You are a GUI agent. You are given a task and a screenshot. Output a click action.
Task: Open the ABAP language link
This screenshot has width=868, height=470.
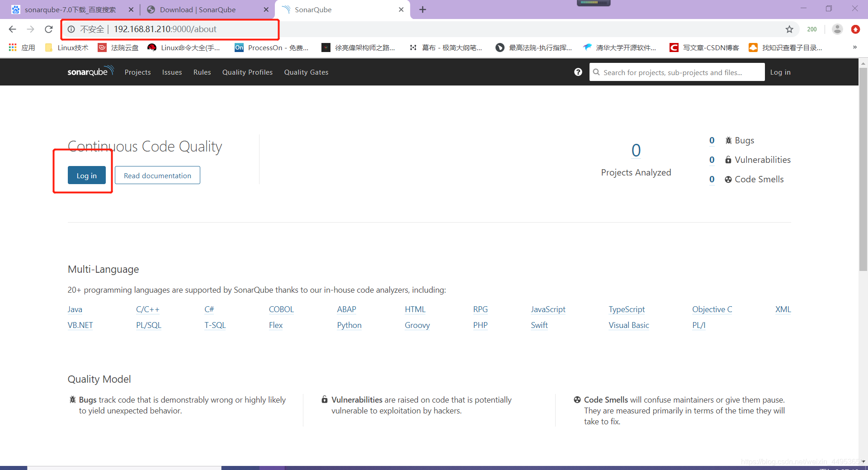347,309
